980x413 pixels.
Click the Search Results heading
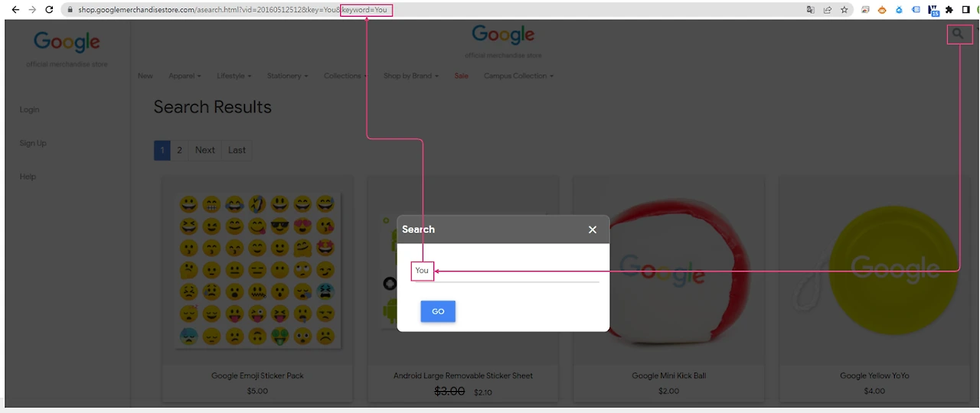pyautogui.click(x=213, y=107)
